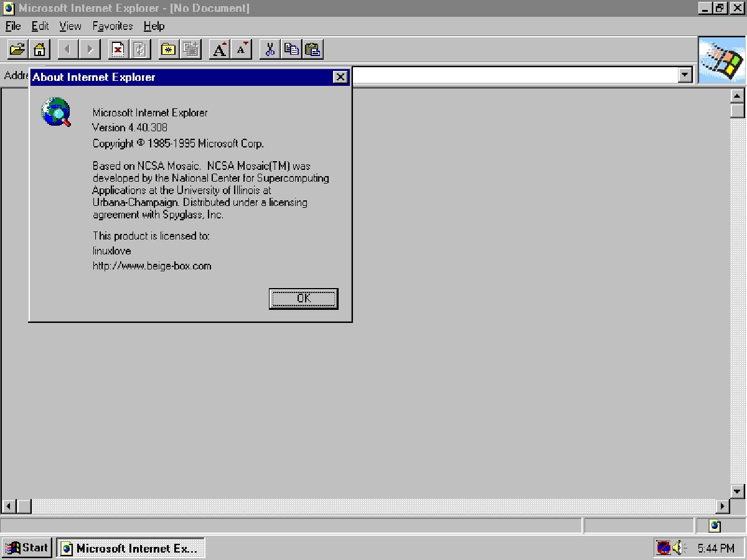Click the Add to Favorites toolbar icon
Screen dimensions: 747x560
pyautogui.click(x=190, y=49)
